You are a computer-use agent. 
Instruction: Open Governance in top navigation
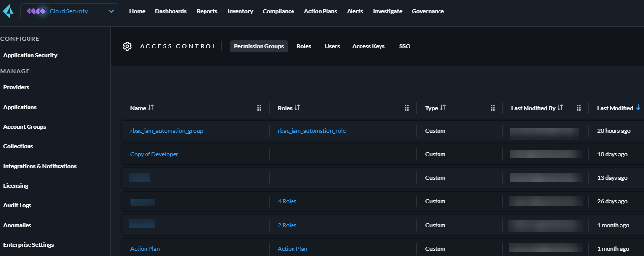428,11
